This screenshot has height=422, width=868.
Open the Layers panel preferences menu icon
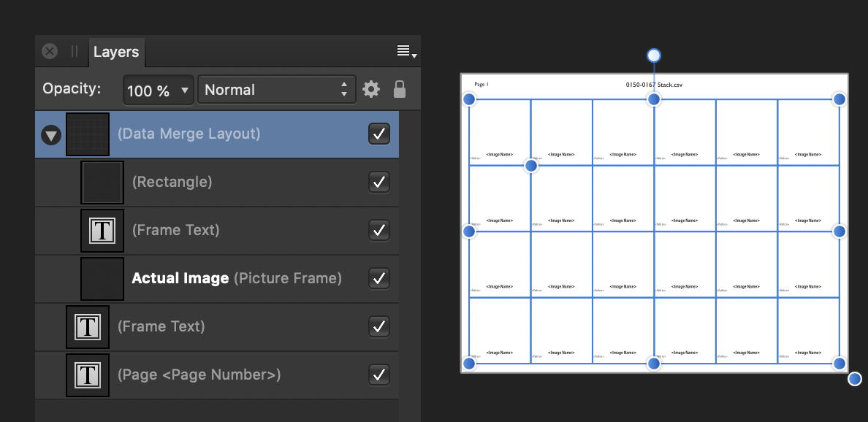pyautogui.click(x=406, y=51)
